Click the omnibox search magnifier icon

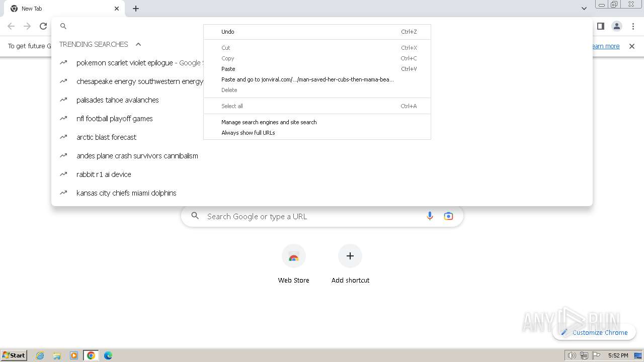63,26
